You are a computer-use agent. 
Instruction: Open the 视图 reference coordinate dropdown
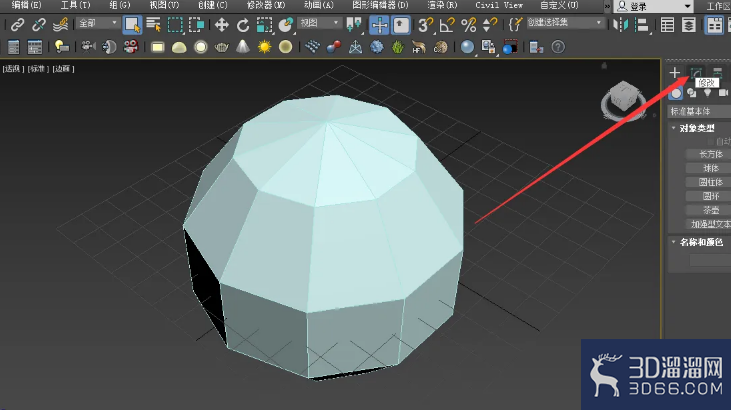click(x=319, y=22)
